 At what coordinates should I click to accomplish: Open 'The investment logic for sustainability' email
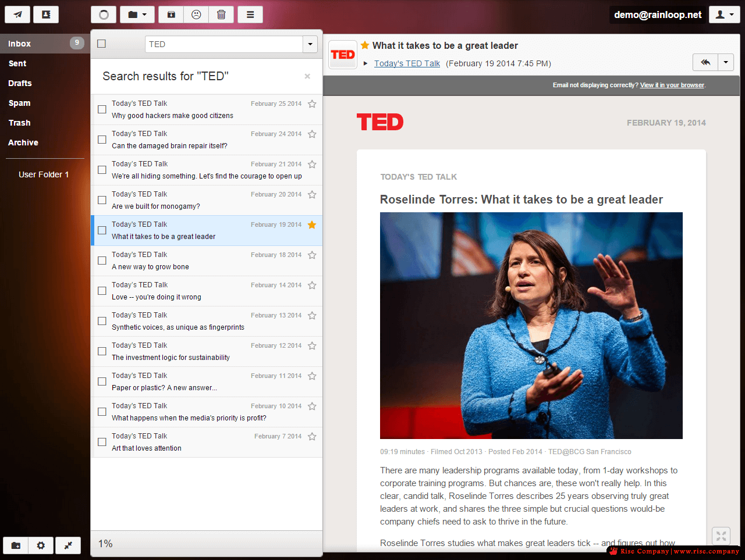(207, 352)
